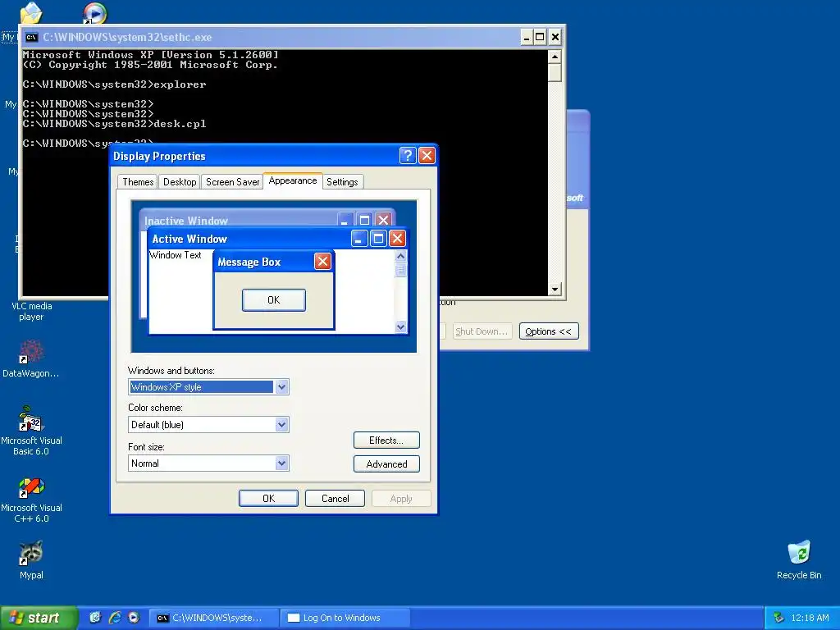Image resolution: width=840 pixels, height=630 pixels.
Task: Open the Windows Media Player desktop shortcut at top
Action: pyautogui.click(x=95, y=13)
